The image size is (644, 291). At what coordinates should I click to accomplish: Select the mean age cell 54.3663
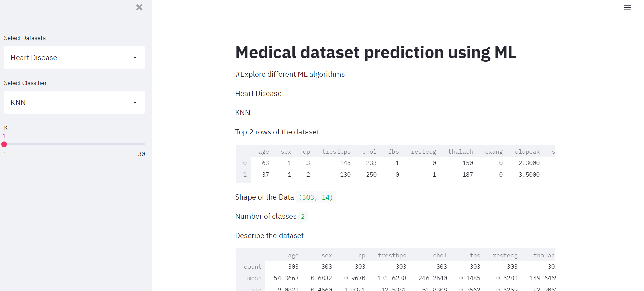[x=286, y=278]
